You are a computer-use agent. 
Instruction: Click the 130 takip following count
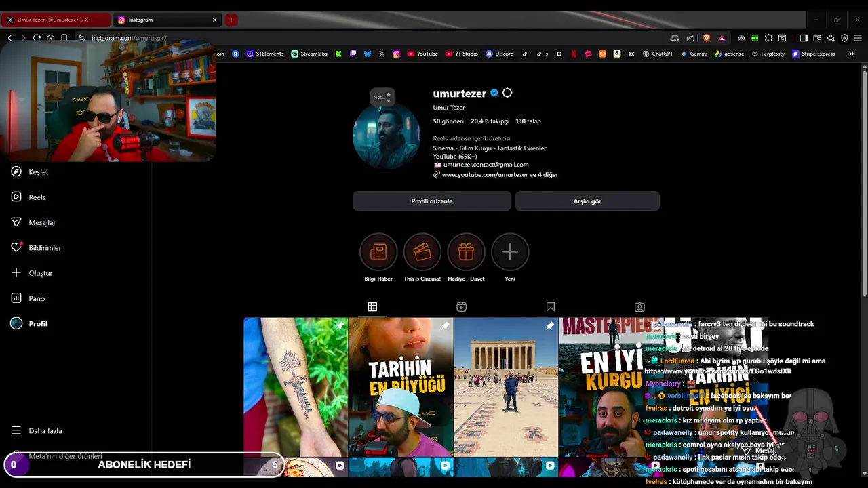[x=528, y=121]
